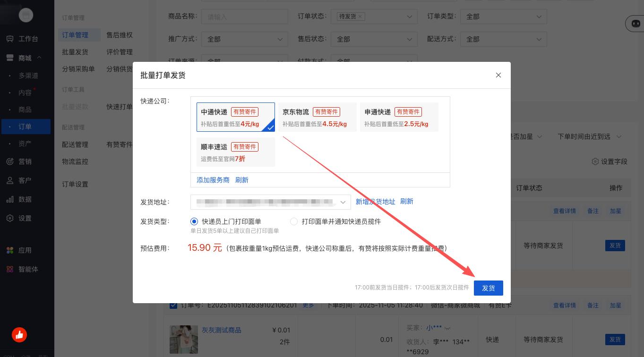This screenshot has width=644, height=357.
Task: Click the 应用 apps icon
Action: 10,250
